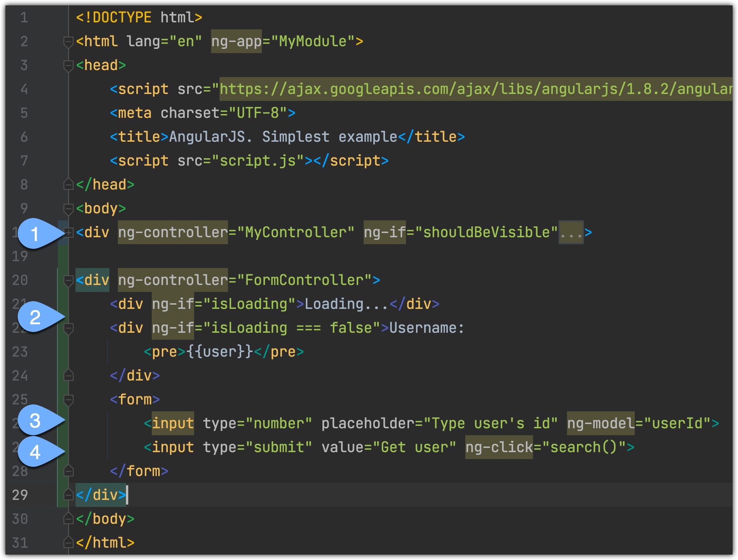Click the "MyController" value
This screenshot has height=560, width=738.
[295, 233]
